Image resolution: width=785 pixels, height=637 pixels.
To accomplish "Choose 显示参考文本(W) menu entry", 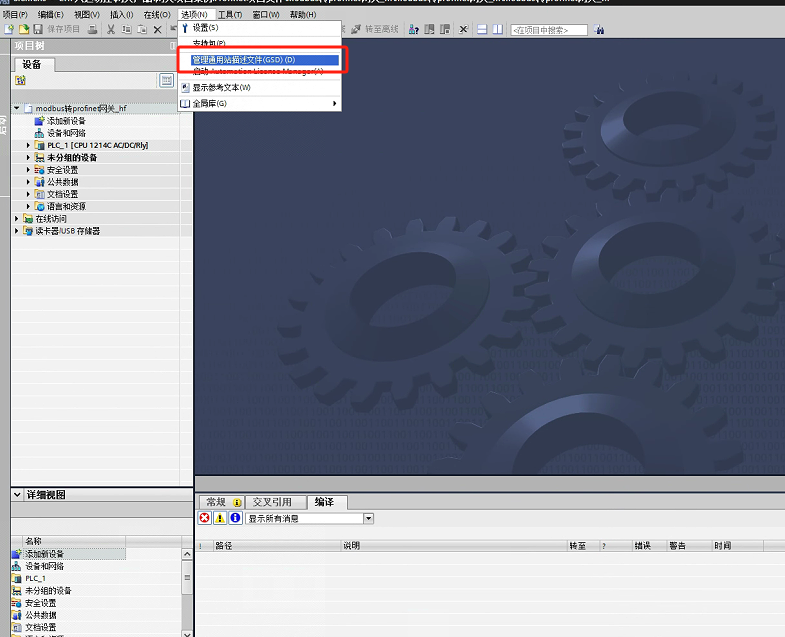I will (x=260, y=88).
